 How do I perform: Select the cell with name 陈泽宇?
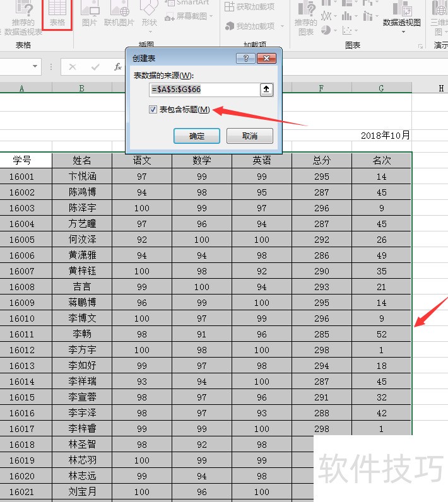click(x=82, y=207)
